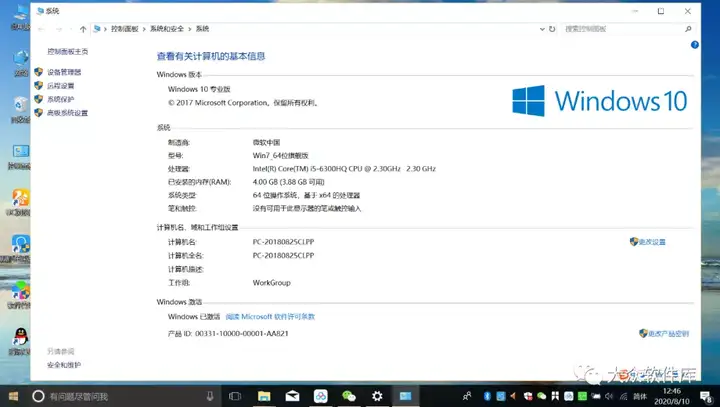Expand chevron after 系统和安全 breadcrumb
Screen dimensions: 720x407
point(189,29)
